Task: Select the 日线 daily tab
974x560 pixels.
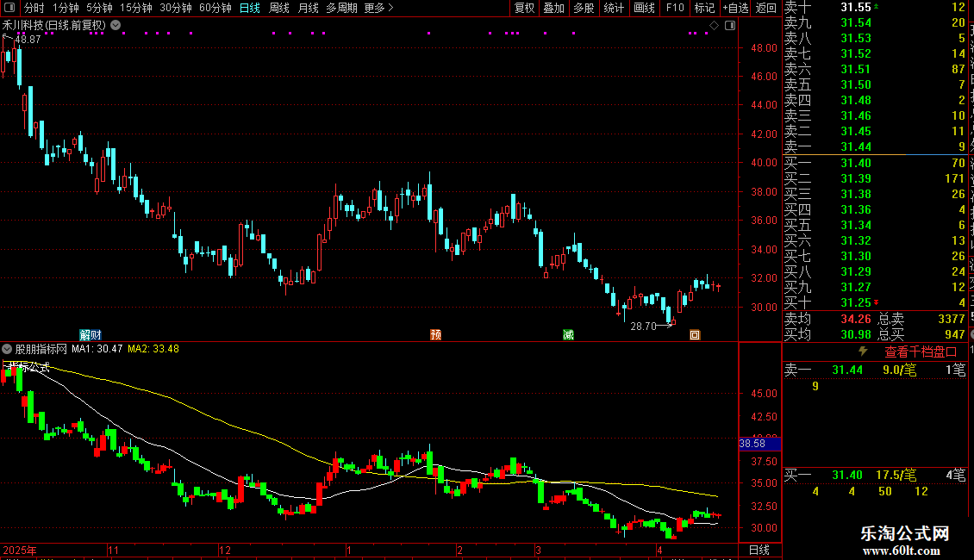Action: pyautogui.click(x=250, y=8)
